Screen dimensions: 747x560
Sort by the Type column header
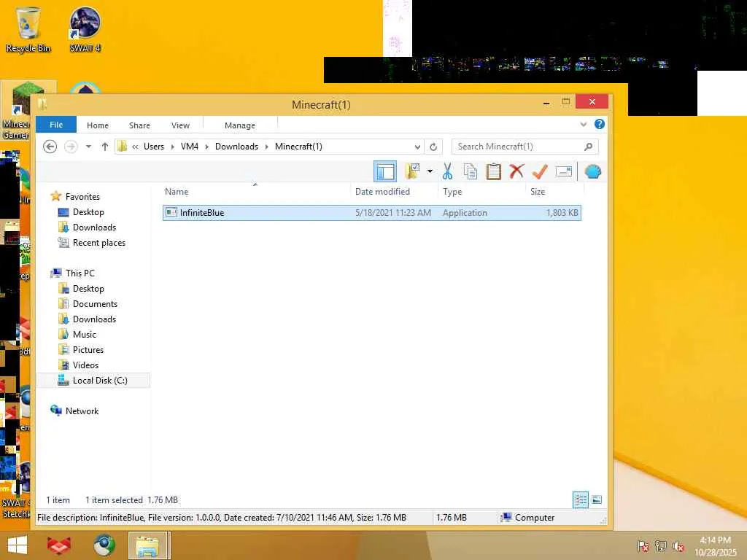[452, 192]
